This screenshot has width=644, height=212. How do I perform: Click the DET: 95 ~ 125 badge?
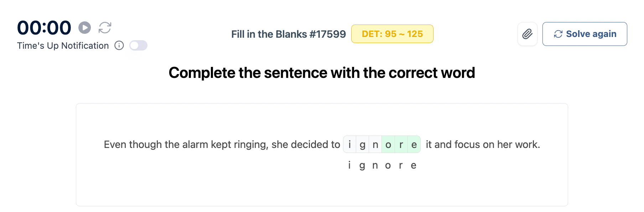click(392, 34)
